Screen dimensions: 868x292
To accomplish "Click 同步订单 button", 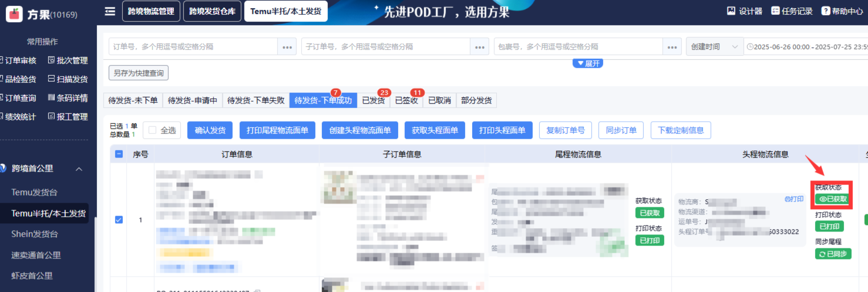I will (x=621, y=130).
